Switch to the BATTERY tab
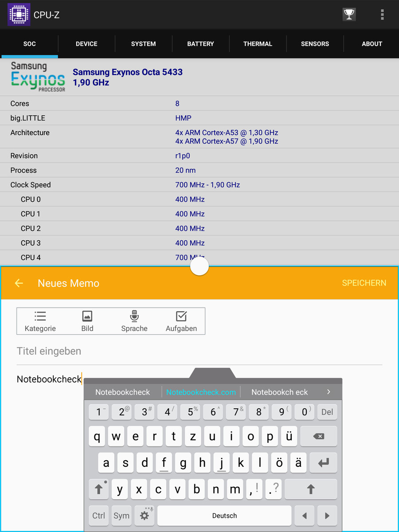The image size is (399, 532). (x=200, y=44)
